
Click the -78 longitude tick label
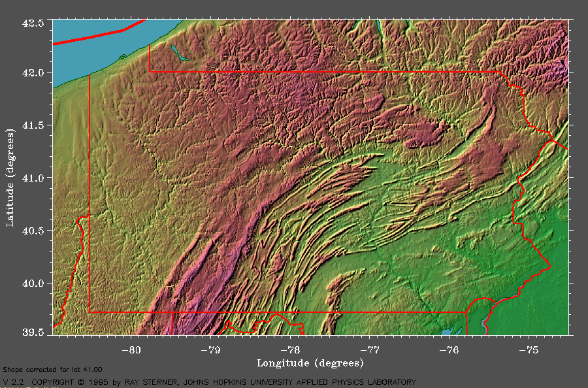[x=290, y=349]
